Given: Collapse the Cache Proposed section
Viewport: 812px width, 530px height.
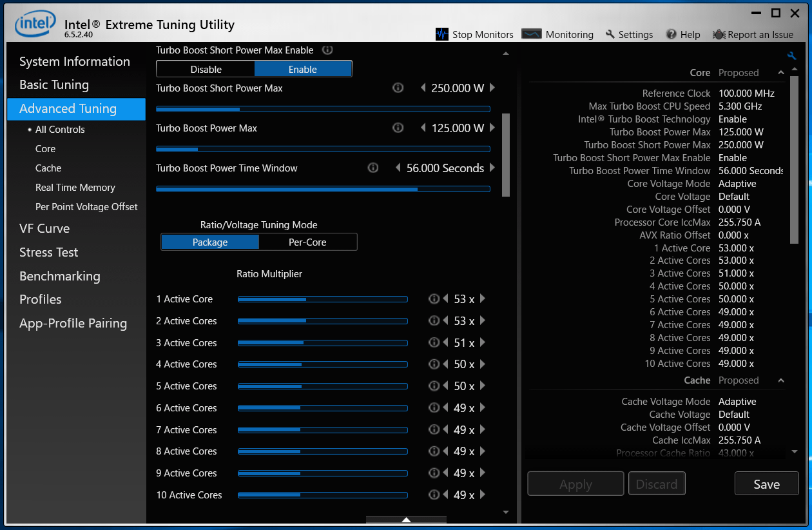Looking at the screenshot, I should point(781,380).
